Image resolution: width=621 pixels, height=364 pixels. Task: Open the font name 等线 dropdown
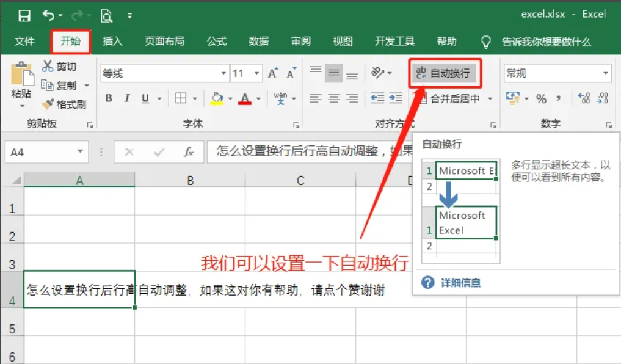[223, 73]
